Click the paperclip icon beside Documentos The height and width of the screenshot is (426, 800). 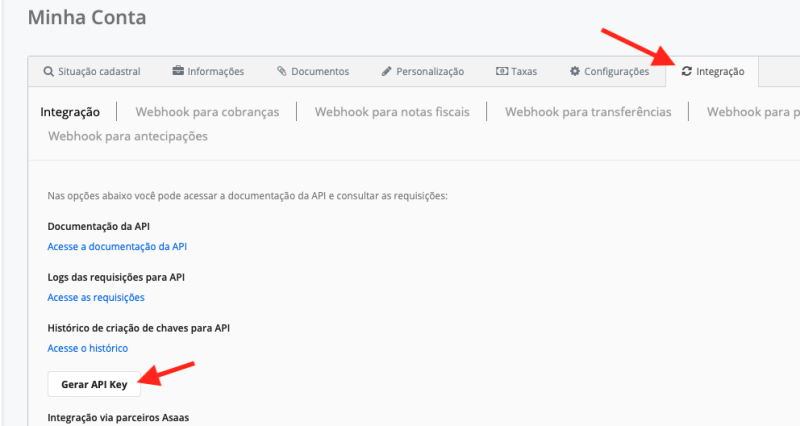[282, 72]
